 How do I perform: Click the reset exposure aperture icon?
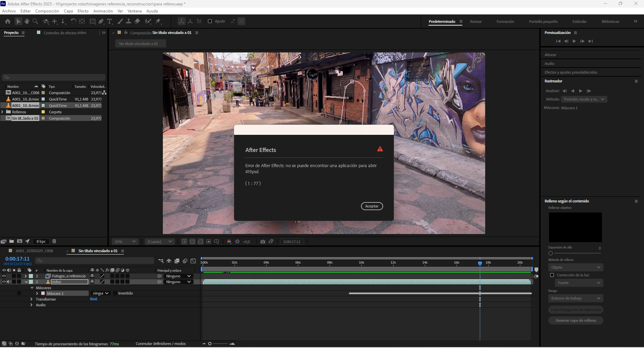(237, 241)
